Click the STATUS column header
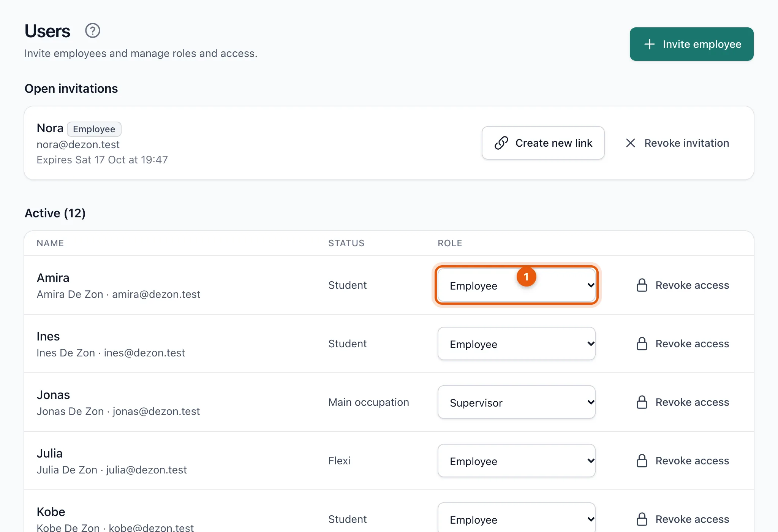 pos(346,243)
